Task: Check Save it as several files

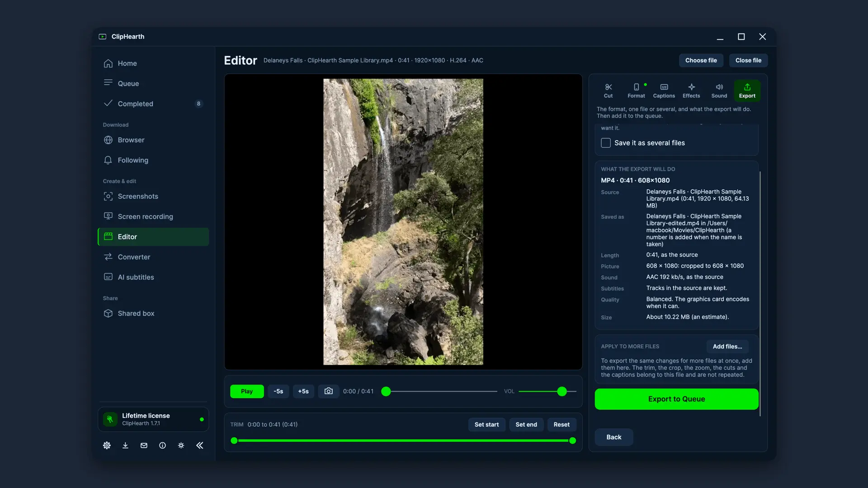Action: pos(606,143)
